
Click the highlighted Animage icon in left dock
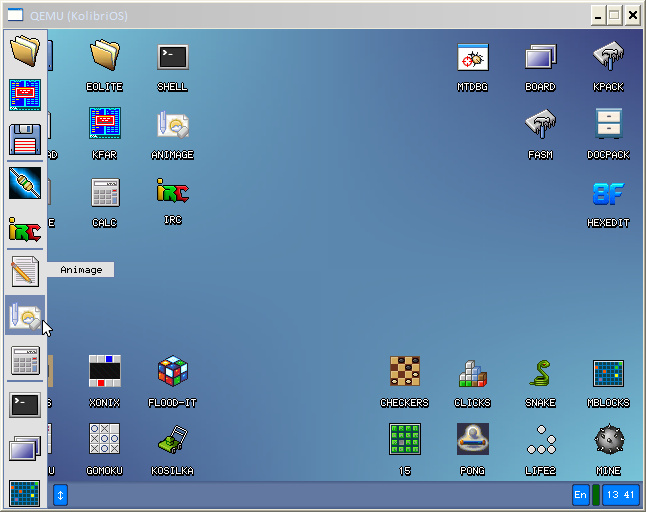coord(25,316)
